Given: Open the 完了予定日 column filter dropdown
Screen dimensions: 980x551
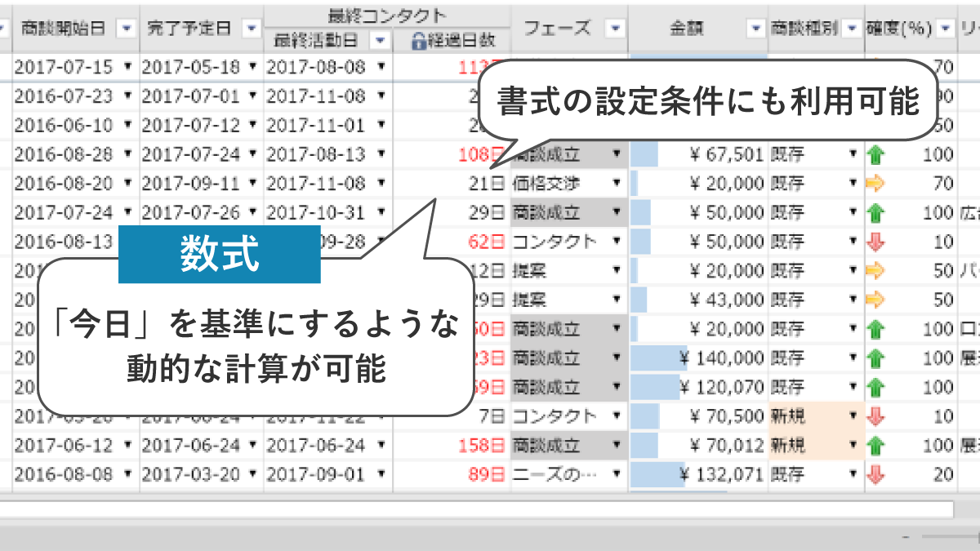Looking at the screenshot, I should click(x=252, y=29).
